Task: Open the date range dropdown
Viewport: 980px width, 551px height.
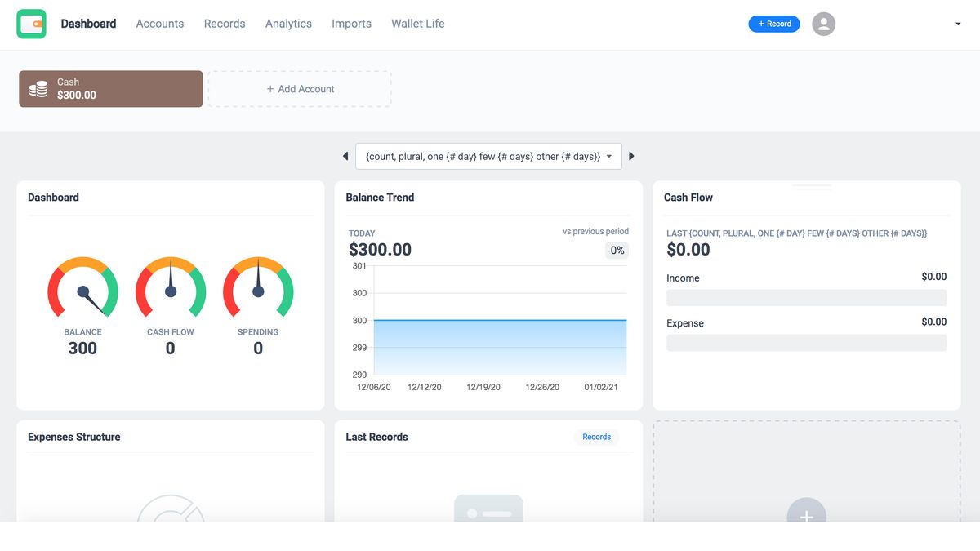Action: pyautogui.click(x=488, y=156)
